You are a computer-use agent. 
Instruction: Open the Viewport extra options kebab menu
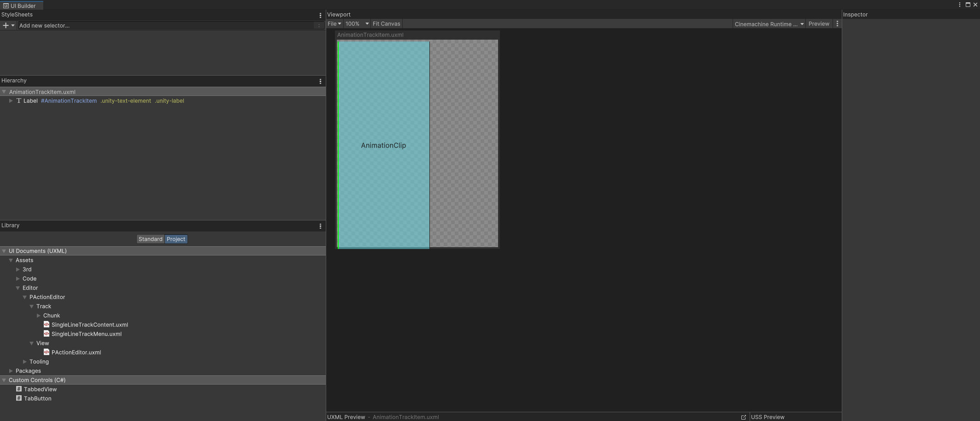[x=837, y=24]
